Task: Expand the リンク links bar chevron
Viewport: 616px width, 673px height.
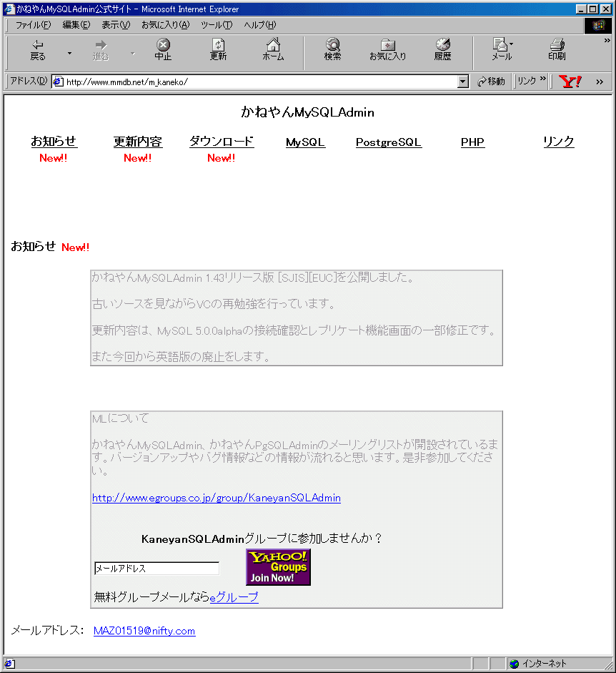Action: point(543,79)
